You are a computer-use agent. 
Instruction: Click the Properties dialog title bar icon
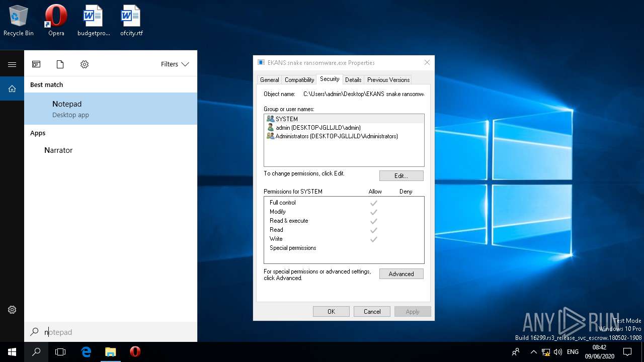[261, 63]
